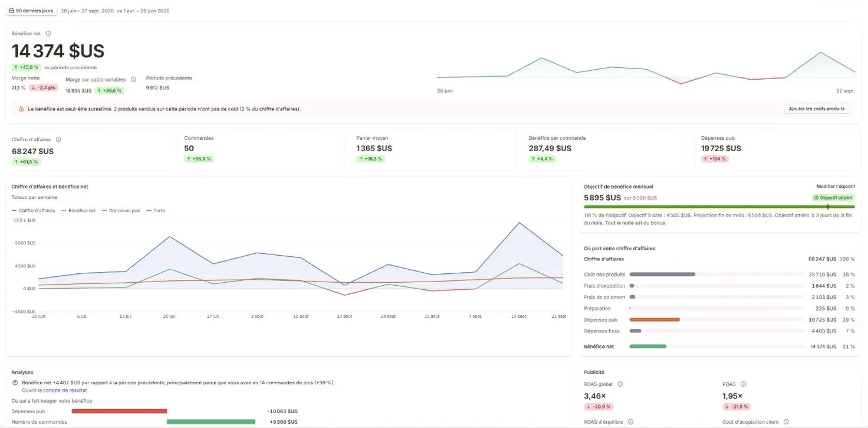Click the monthly profit goal progress bar
Screen dimensions: 868x428
[x=719, y=207]
